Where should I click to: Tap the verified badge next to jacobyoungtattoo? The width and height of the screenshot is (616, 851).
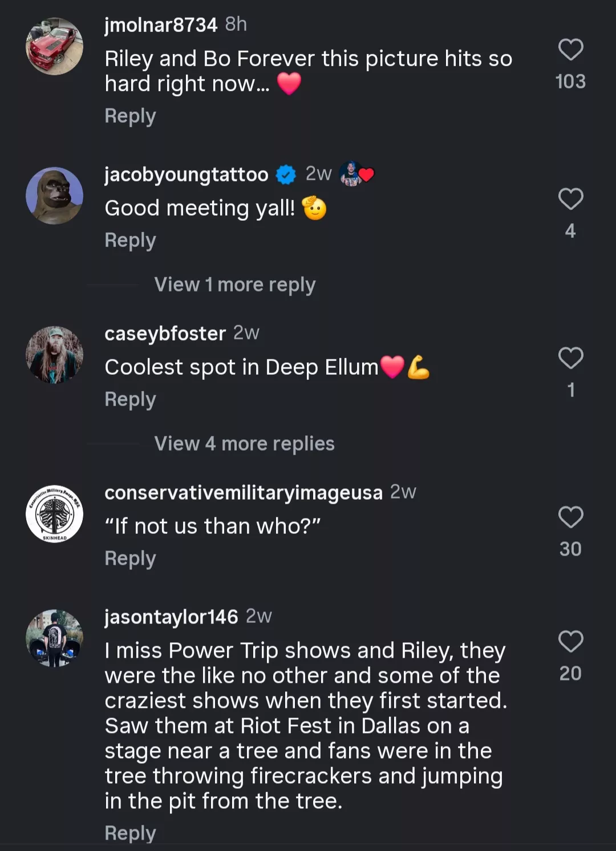coord(286,175)
